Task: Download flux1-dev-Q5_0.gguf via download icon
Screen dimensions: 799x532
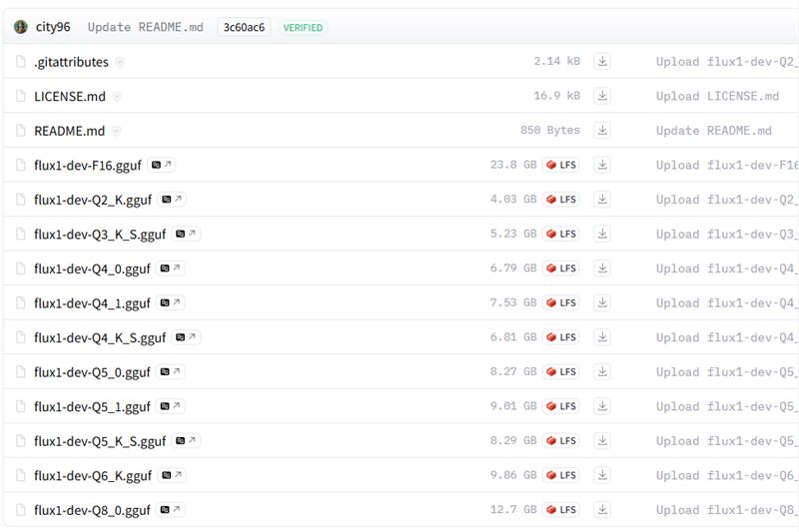Action: tap(602, 371)
